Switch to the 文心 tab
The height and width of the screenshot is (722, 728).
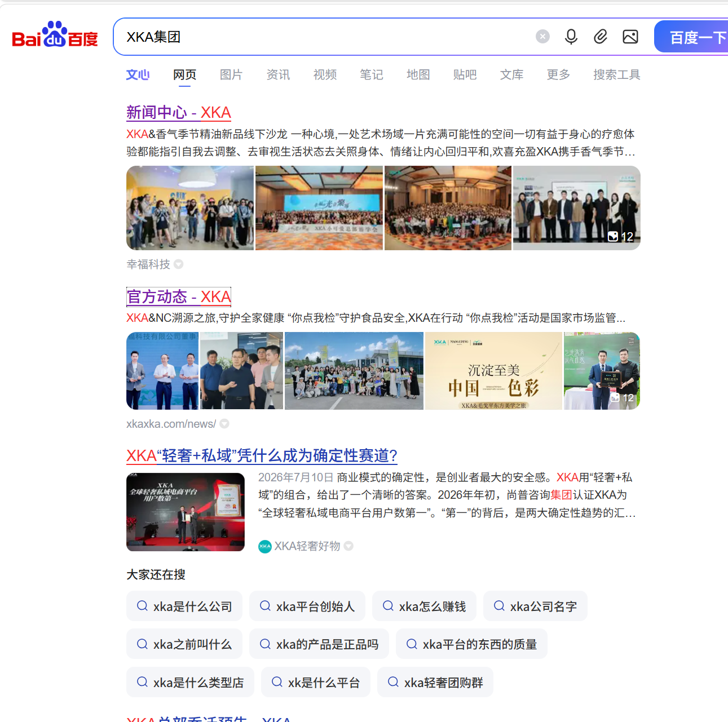[138, 74]
